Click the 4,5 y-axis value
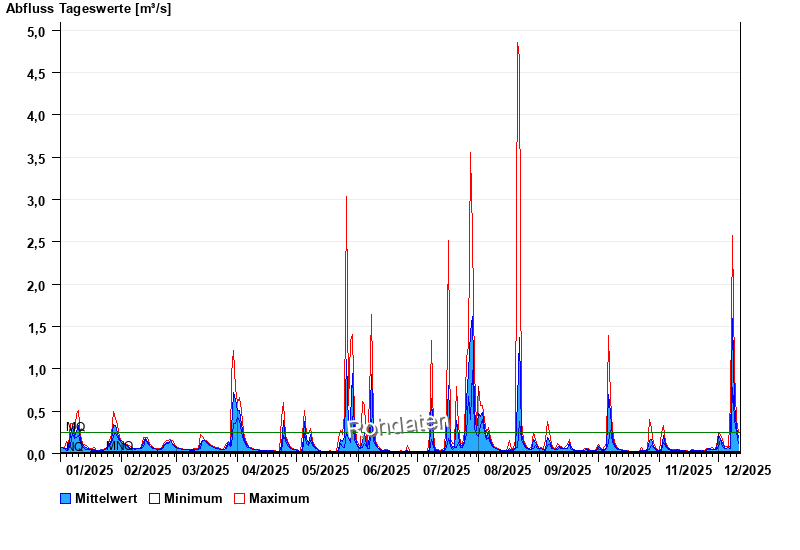This screenshot has width=800, height=550. [36, 74]
